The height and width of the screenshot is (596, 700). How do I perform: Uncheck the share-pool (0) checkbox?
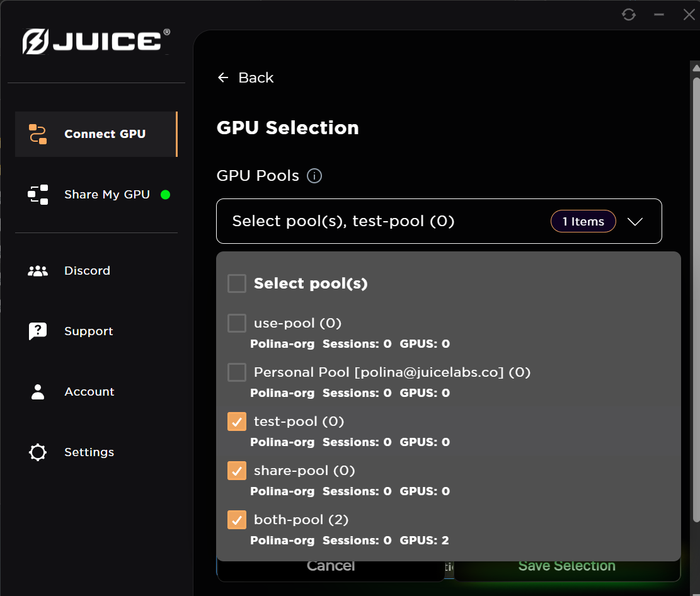click(x=237, y=471)
